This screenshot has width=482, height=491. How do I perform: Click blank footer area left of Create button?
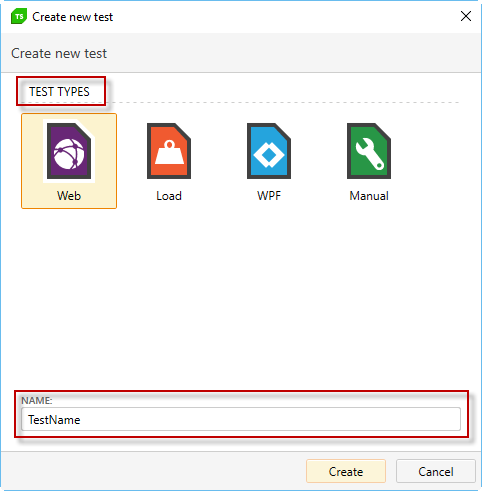click(x=153, y=471)
